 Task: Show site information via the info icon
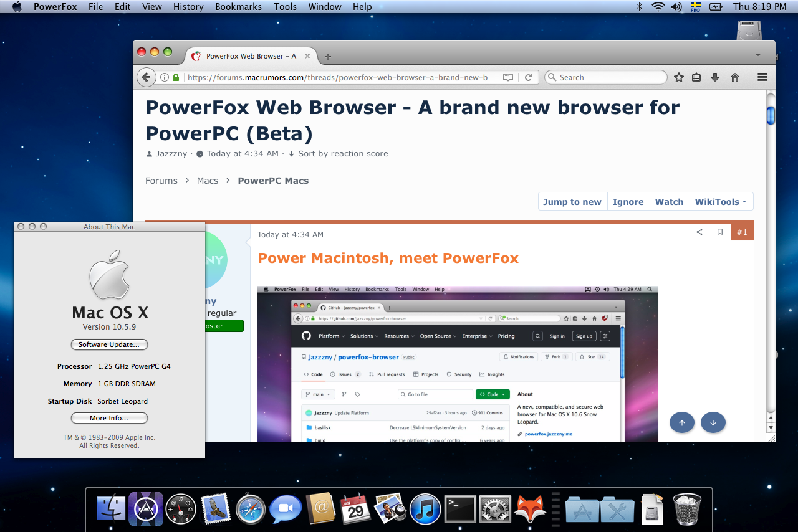[x=165, y=77]
